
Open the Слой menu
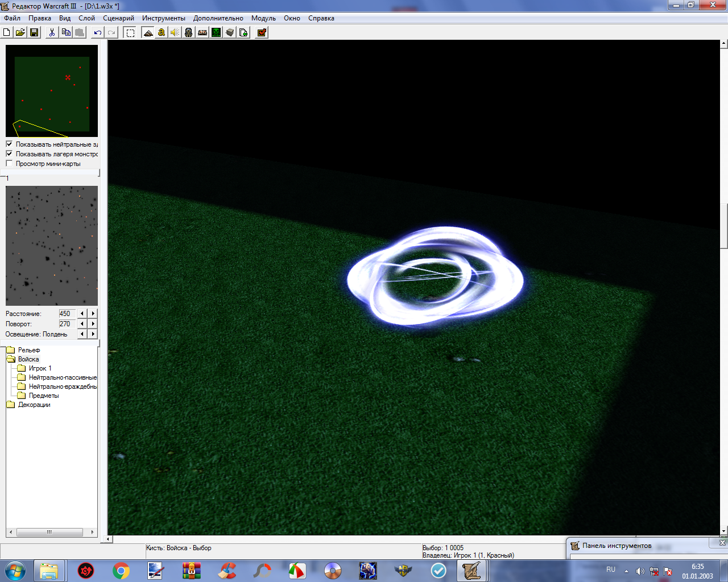[x=87, y=18]
